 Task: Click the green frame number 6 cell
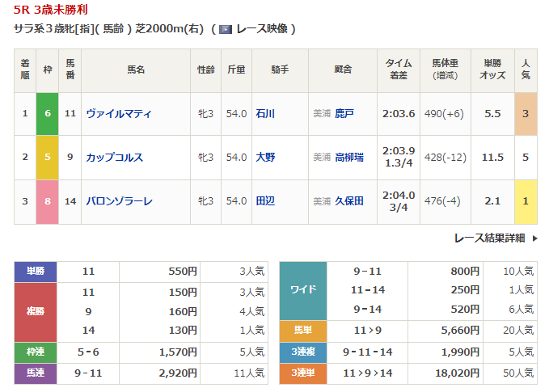click(x=48, y=114)
